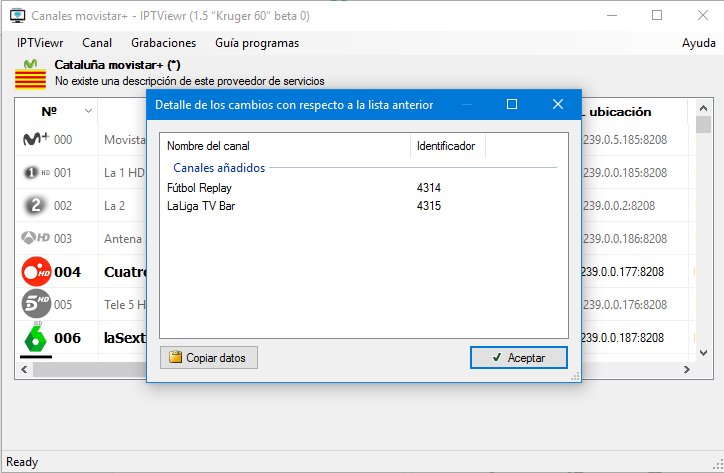This screenshot has width=724, height=473.
Task: Sort by Identificador column header
Action: [447, 146]
